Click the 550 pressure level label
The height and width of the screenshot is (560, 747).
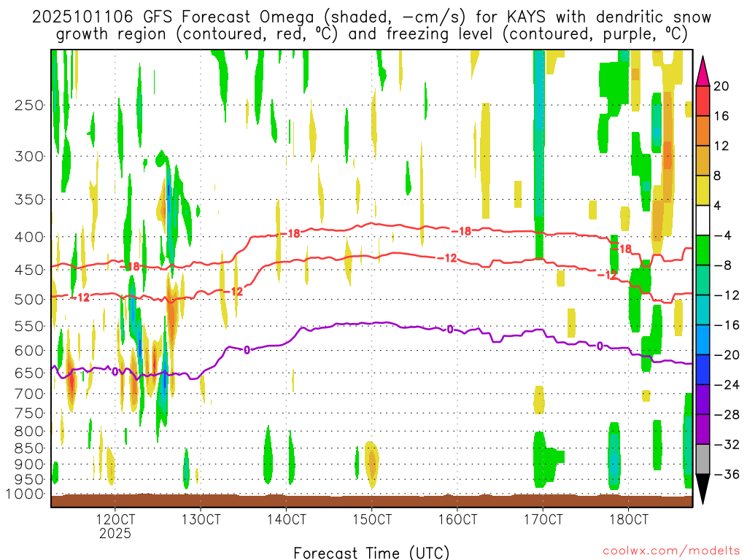pos(29,326)
